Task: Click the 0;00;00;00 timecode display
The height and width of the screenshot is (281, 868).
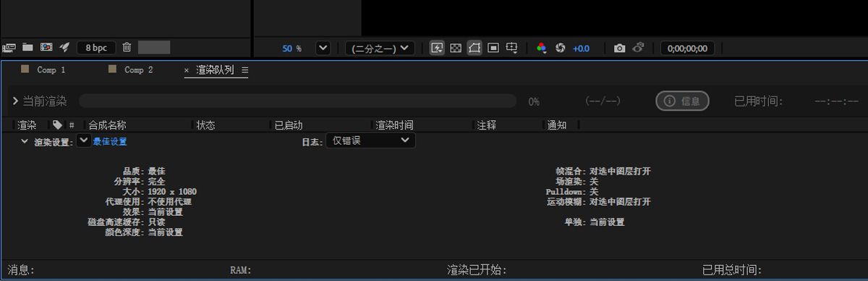Action: pyautogui.click(x=688, y=49)
